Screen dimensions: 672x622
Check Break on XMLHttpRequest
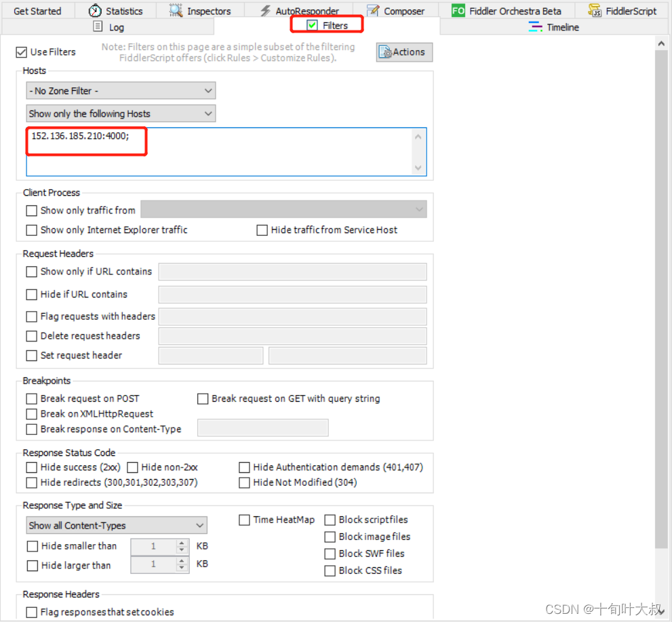[32, 414]
